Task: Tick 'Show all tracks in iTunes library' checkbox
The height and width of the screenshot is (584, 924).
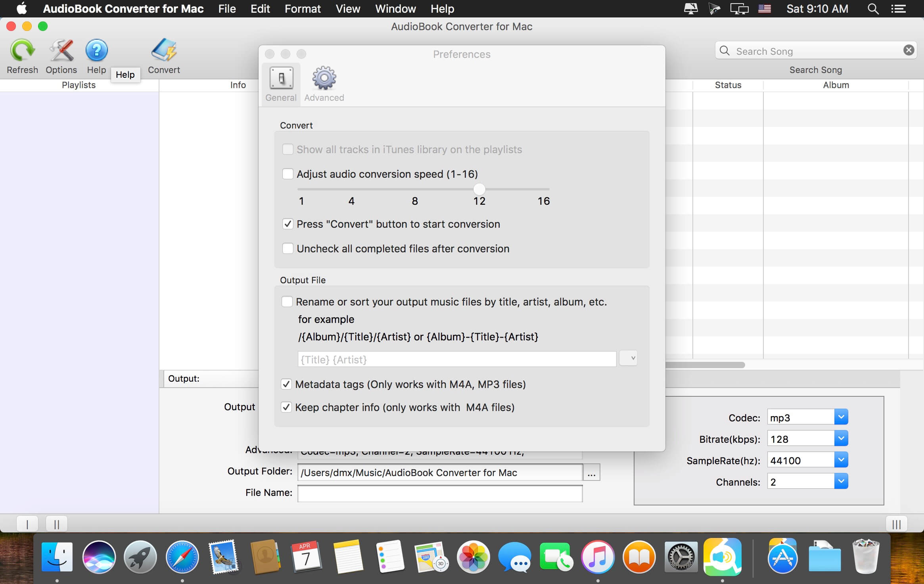Action: pyautogui.click(x=288, y=149)
